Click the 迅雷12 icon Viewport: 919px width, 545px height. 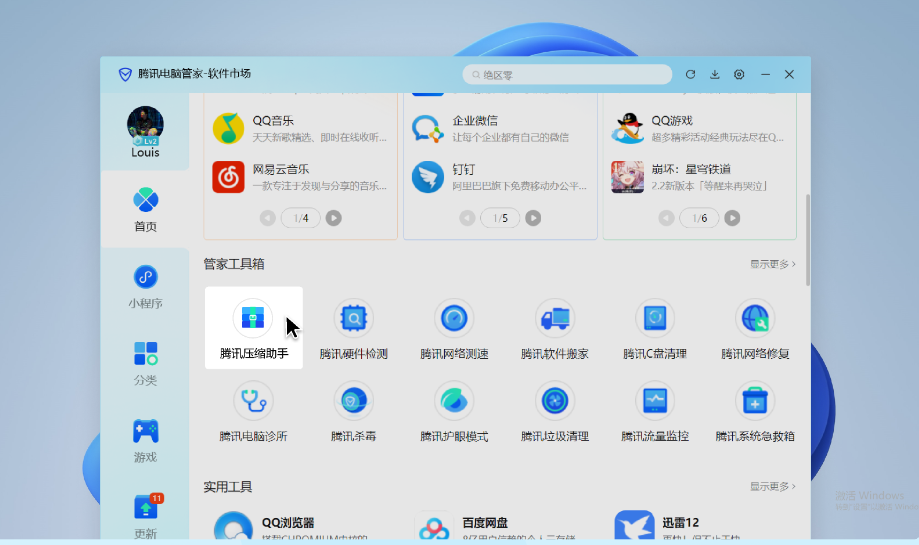click(x=634, y=526)
